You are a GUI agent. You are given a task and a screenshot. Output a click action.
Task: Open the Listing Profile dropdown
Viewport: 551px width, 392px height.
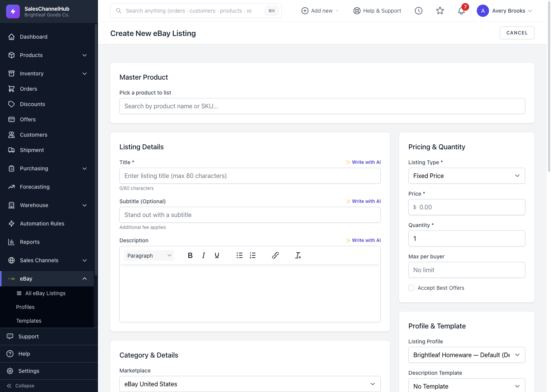click(466, 355)
